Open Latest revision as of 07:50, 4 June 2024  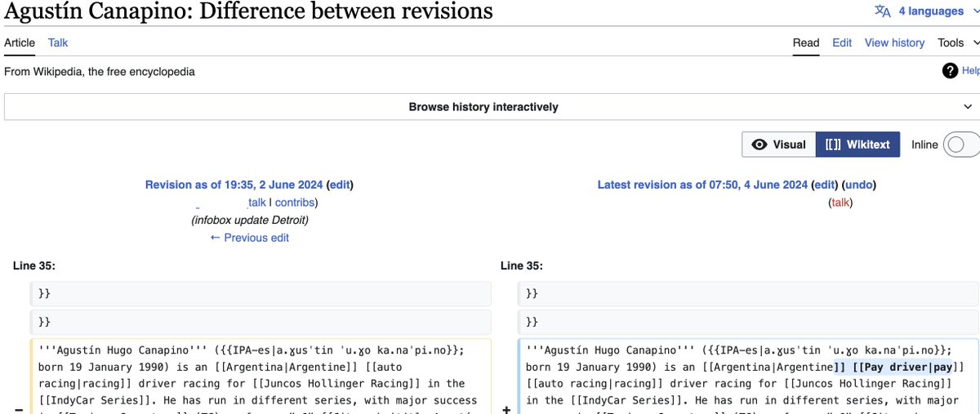702,185
